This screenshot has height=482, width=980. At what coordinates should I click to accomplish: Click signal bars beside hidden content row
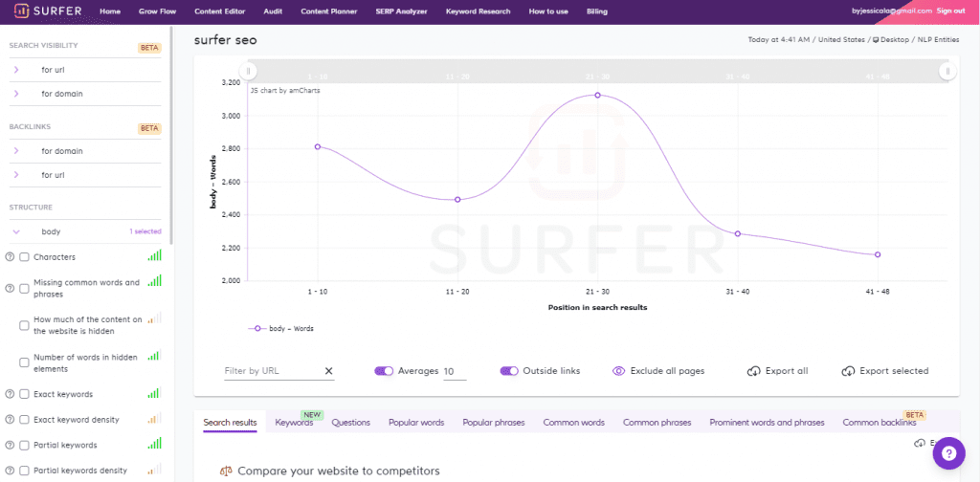coord(154,318)
